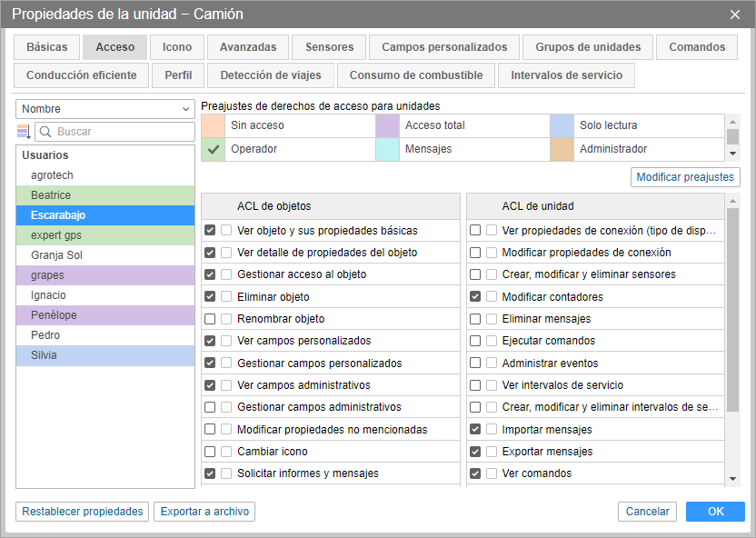Enable Renombrar objeto first checkbox
Viewport: 756px width, 538px height.
(211, 319)
